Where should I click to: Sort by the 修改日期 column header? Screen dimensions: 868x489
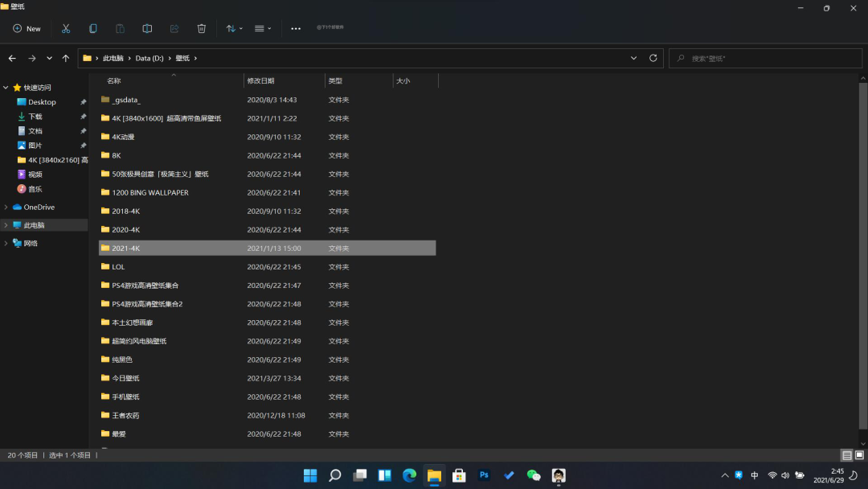pos(261,80)
